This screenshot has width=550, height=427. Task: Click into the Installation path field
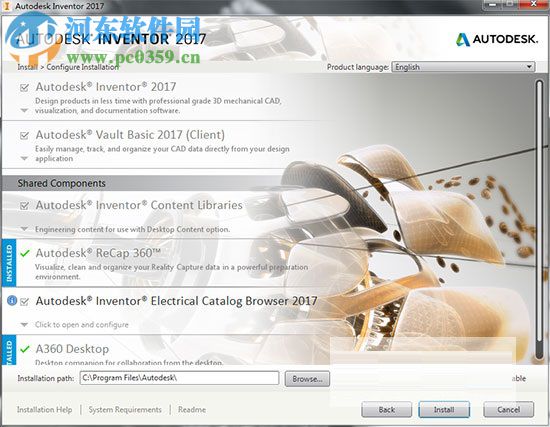click(x=179, y=378)
